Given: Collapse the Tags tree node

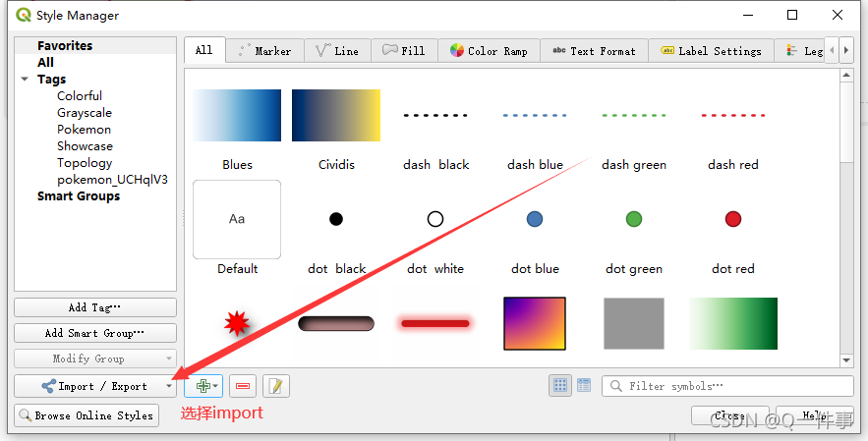Looking at the screenshot, I should click(25, 80).
